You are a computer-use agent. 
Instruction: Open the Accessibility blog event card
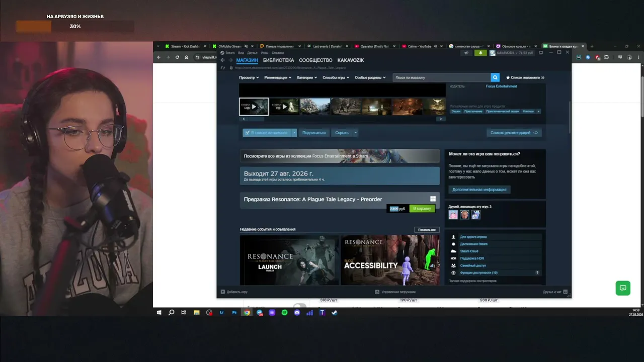[390, 260]
